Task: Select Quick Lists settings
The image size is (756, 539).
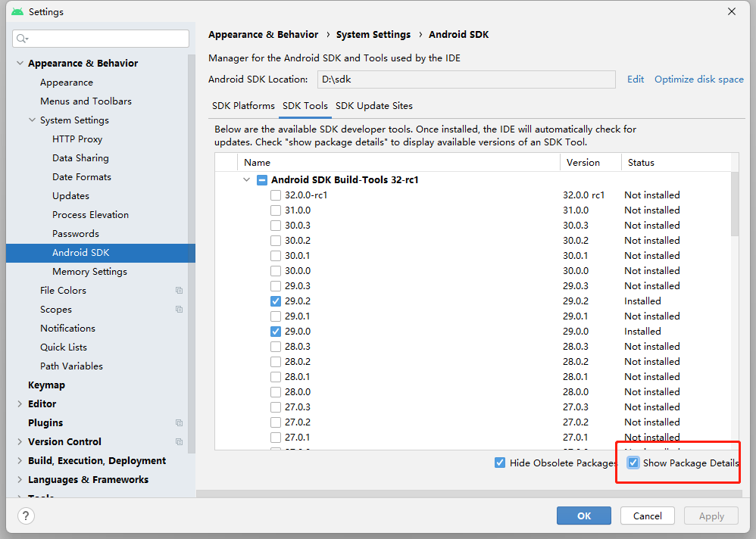Action: tap(64, 347)
